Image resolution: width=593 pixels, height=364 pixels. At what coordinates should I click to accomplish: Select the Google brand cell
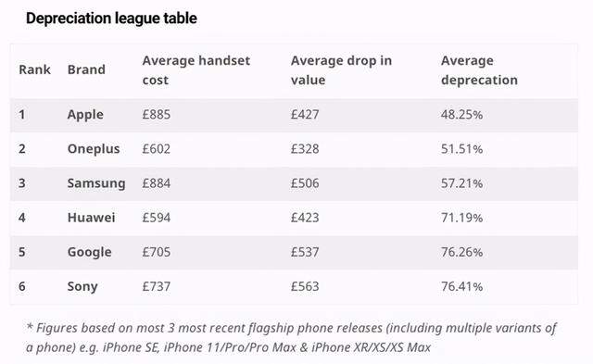[89, 252]
